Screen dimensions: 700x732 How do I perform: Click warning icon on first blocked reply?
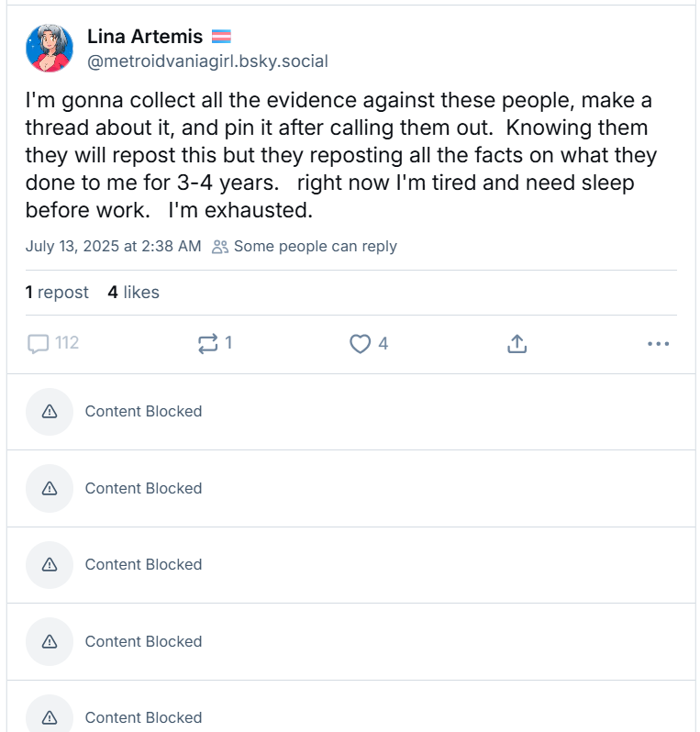tap(50, 412)
